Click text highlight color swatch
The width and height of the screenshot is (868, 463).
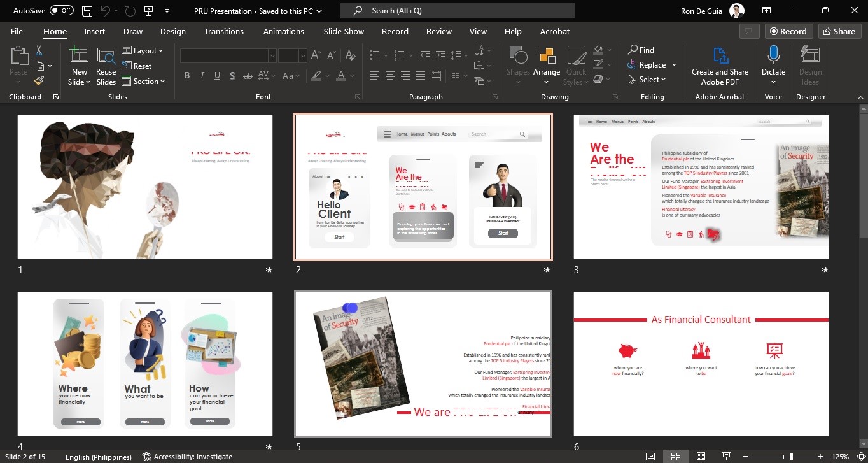(x=316, y=76)
